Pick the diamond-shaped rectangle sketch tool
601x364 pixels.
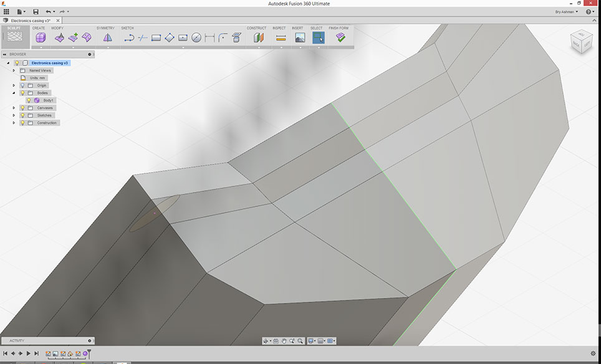(x=170, y=37)
